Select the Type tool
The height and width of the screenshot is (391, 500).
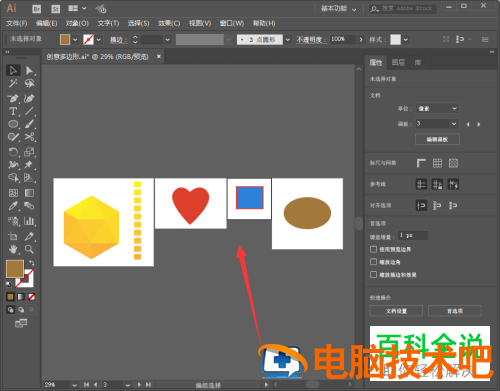pos(13,111)
